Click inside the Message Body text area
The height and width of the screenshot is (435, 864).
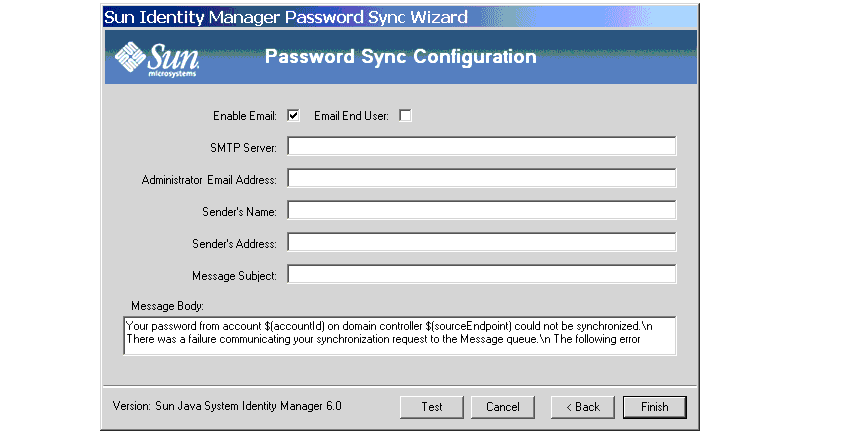click(399, 335)
